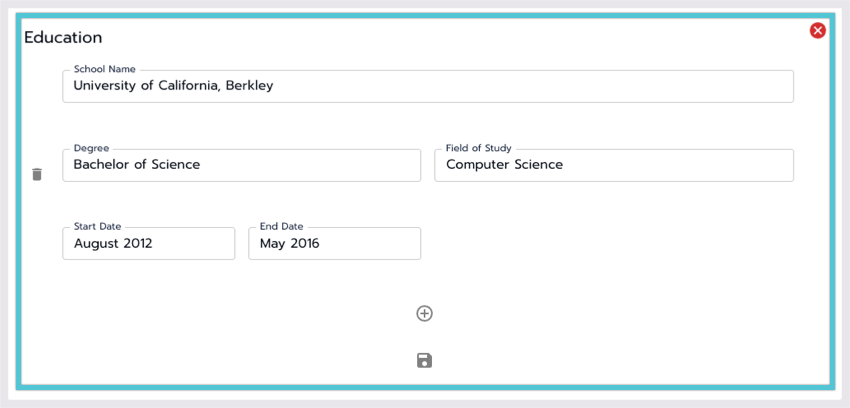Screen dimensions: 850x408
Task: Click the 'Start Date' label text
Action: (x=97, y=226)
